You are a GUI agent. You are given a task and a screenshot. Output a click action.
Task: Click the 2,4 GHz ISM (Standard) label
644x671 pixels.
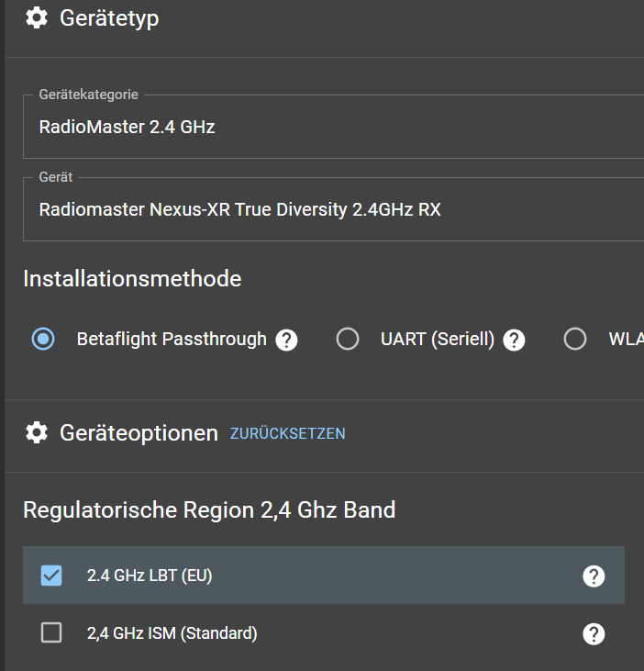coord(172,632)
